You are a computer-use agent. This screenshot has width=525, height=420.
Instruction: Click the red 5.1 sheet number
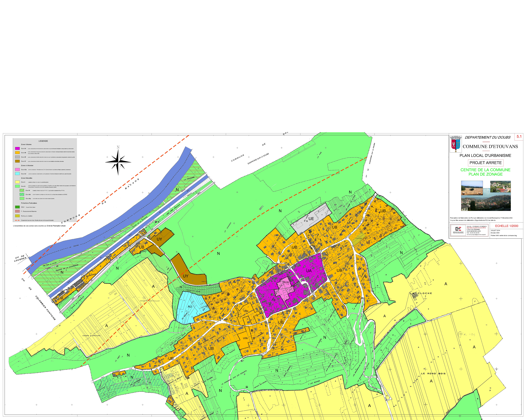pyautogui.click(x=519, y=137)
